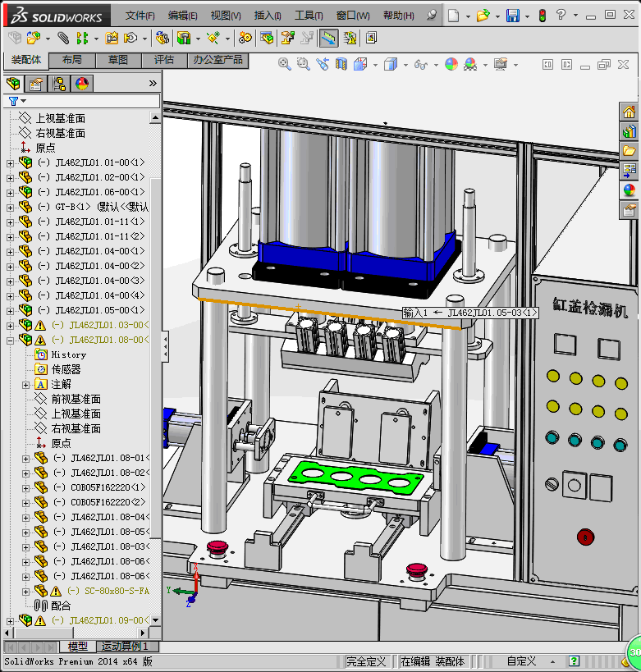Open the Insert Components dropdown arrow
Screen dimensions: 641x672
click(48, 39)
